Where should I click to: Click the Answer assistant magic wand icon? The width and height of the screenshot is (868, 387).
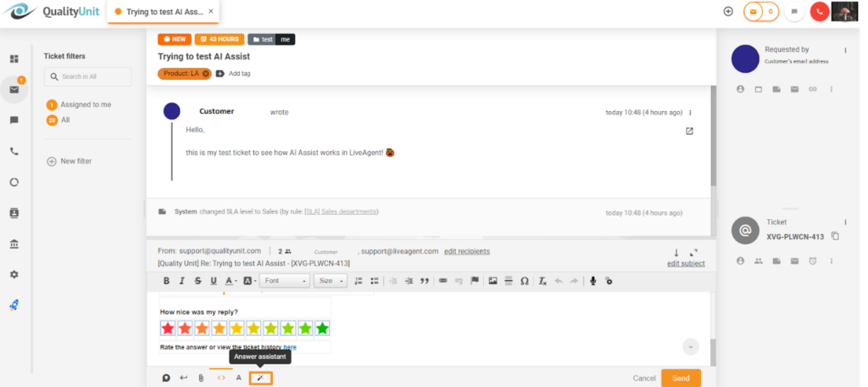coord(260,378)
